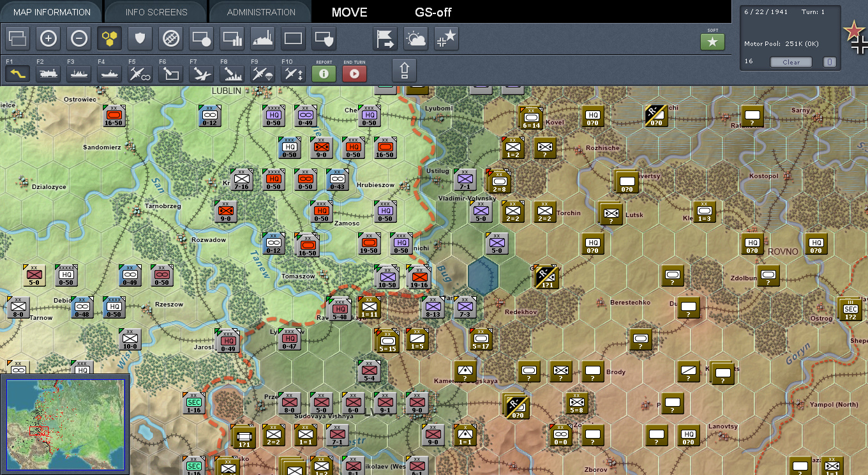Image resolution: width=868 pixels, height=475 pixels.
Task: Open the green Report button
Action: tap(324, 73)
